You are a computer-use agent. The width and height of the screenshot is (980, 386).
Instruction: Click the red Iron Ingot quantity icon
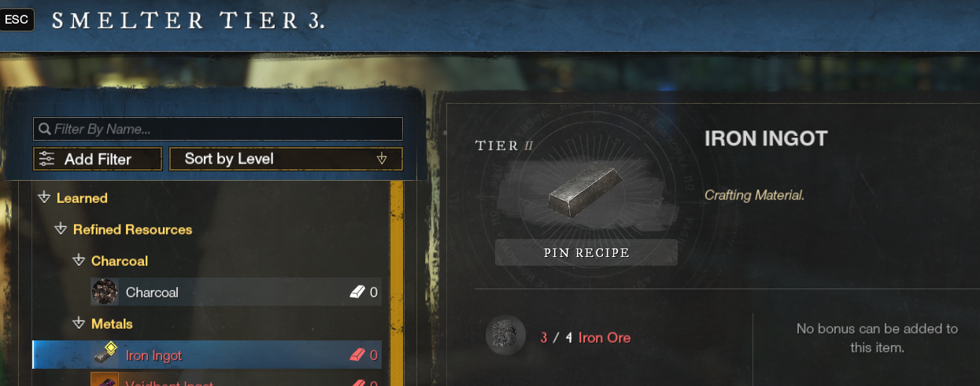pos(357,355)
